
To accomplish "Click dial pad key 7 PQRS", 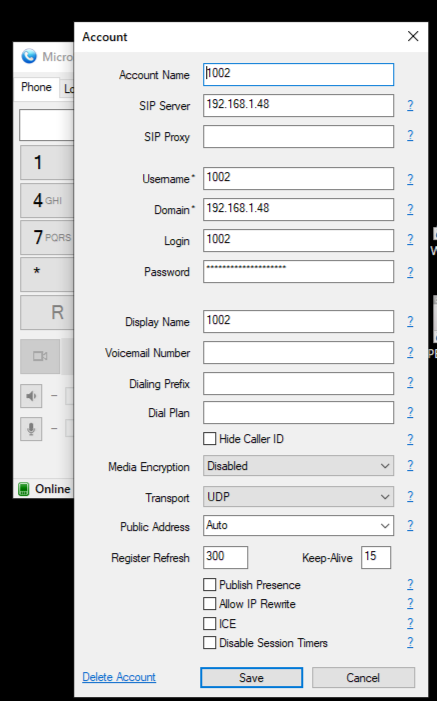I will (47, 237).
